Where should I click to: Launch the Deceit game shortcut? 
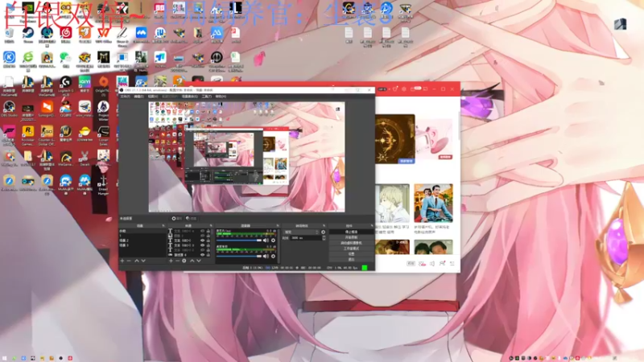85,156
